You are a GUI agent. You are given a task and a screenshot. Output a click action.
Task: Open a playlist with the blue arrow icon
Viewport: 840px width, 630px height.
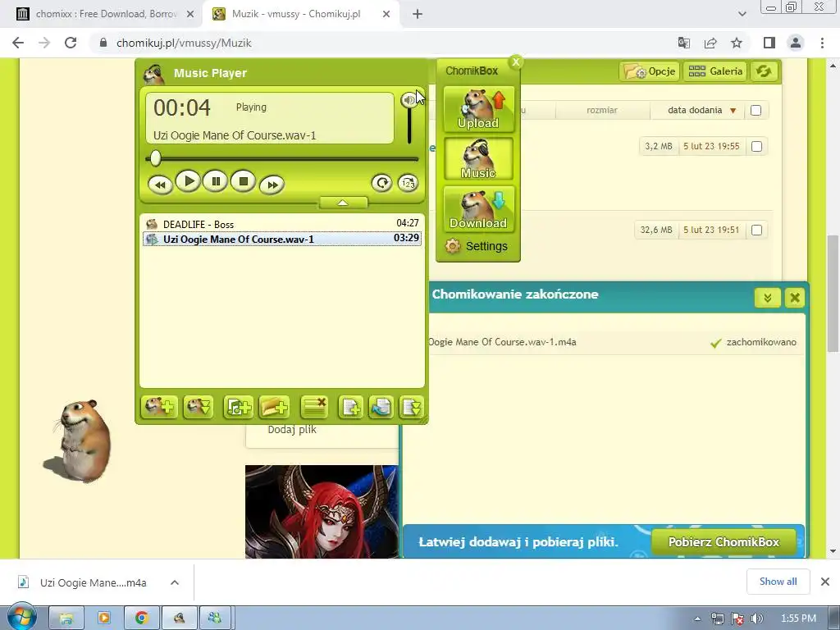(381, 407)
